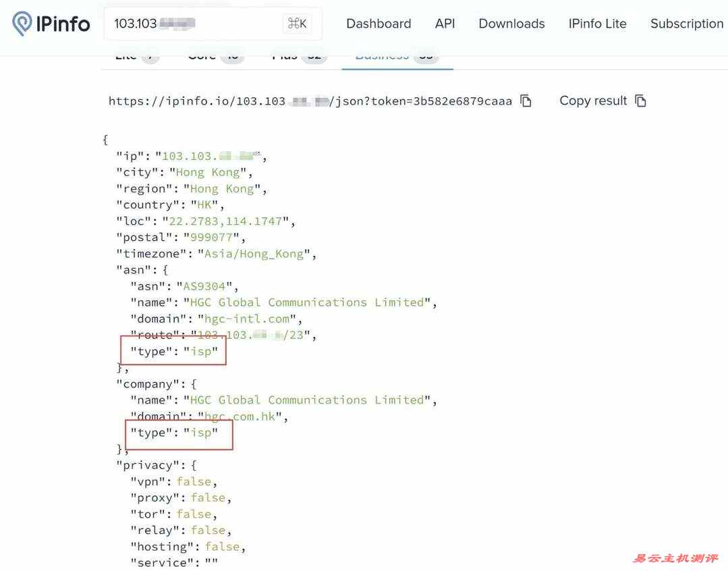Click the clipboard icon beside Copy result
Screen dimensions: 728x571
pos(641,101)
